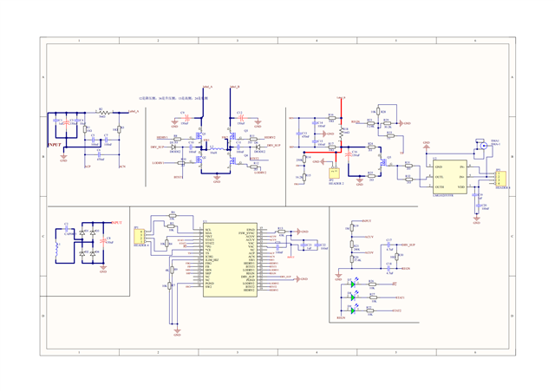Select diode D5 next to left DRV_SUP

point(173,147)
